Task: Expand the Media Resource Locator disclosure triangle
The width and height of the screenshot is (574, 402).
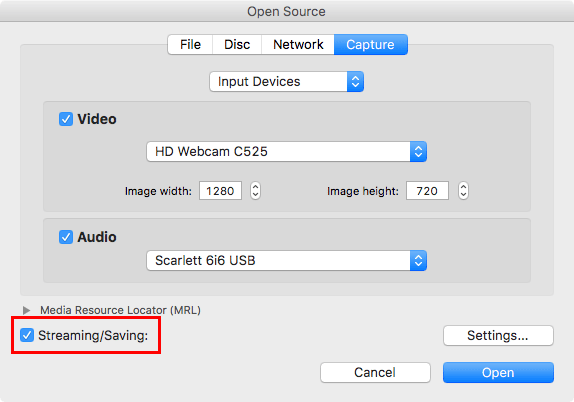Action: 26,310
